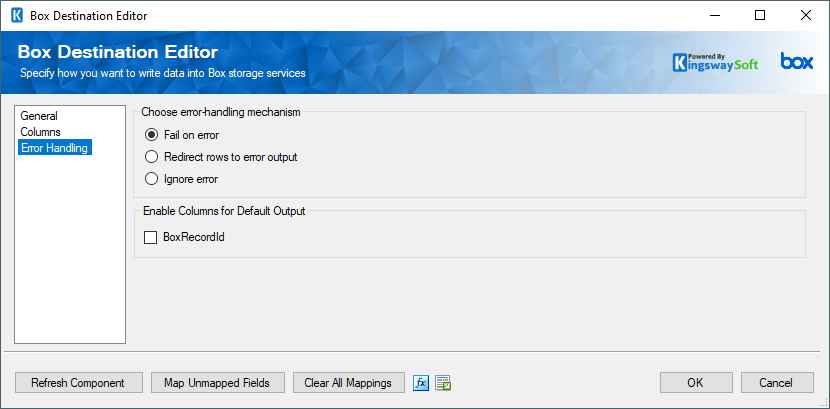This screenshot has height=409, width=830.
Task: Minimize the Box Destination Editor window
Action: coord(714,16)
